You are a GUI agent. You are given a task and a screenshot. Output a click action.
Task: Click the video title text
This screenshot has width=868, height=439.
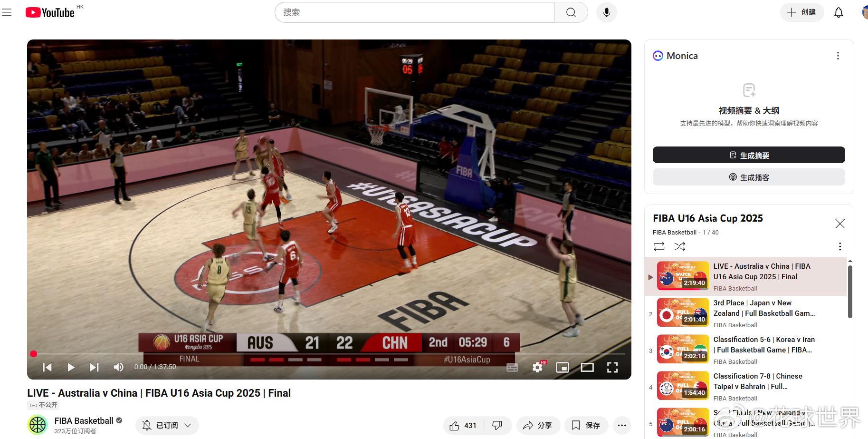click(x=159, y=393)
